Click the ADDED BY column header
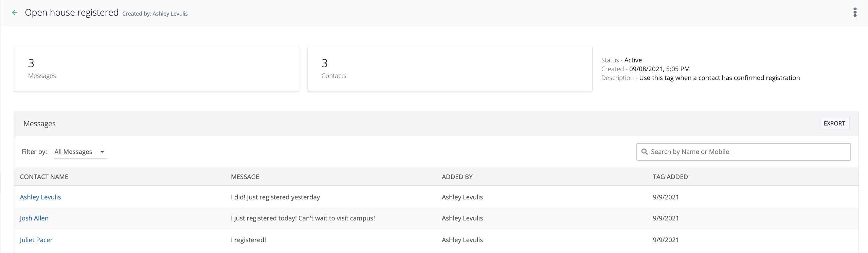The image size is (868, 253). (x=457, y=177)
